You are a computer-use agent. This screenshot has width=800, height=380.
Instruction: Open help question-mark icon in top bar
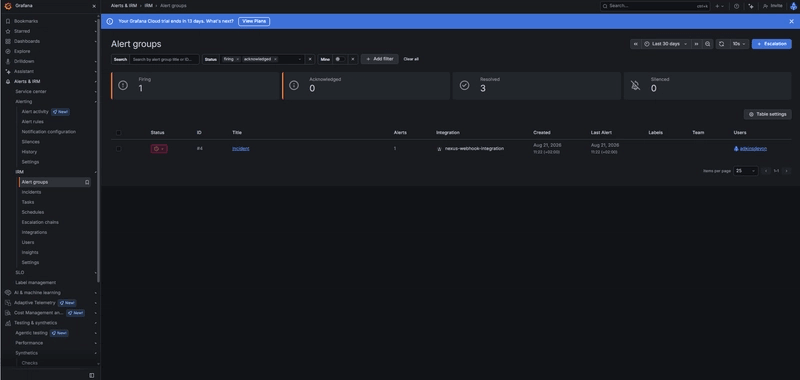[736, 6]
